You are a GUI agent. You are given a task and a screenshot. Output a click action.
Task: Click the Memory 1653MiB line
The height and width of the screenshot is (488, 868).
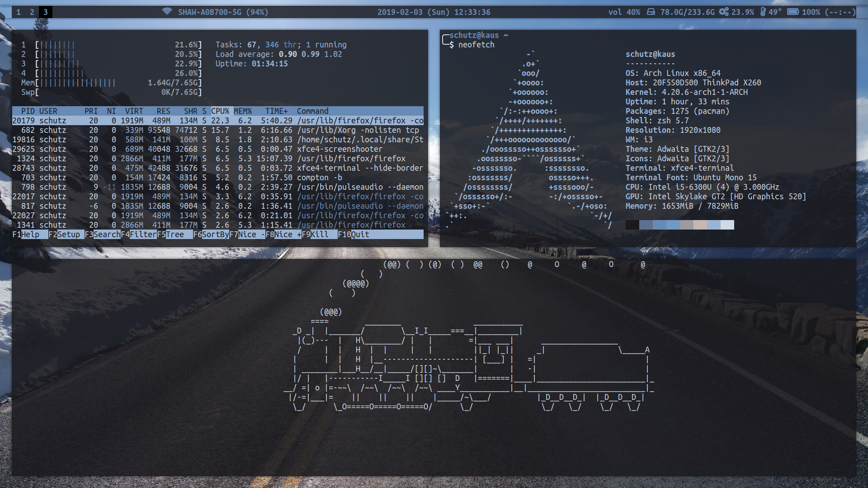click(x=682, y=206)
